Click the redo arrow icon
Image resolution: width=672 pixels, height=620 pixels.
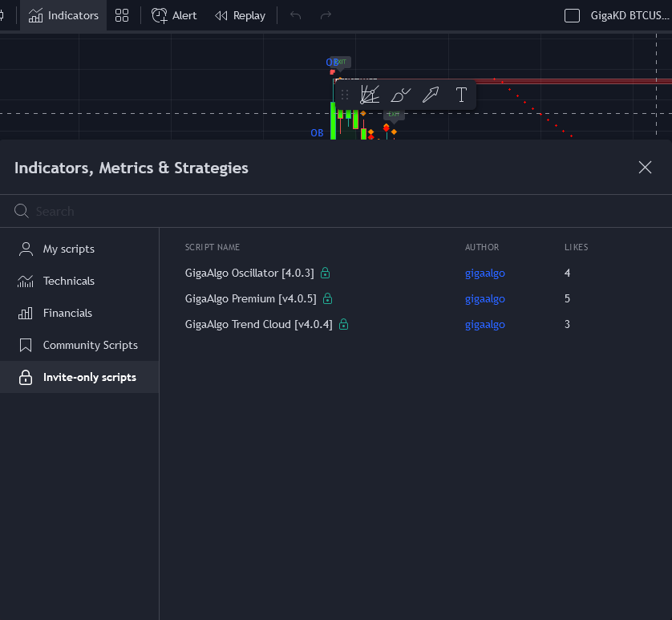[326, 15]
